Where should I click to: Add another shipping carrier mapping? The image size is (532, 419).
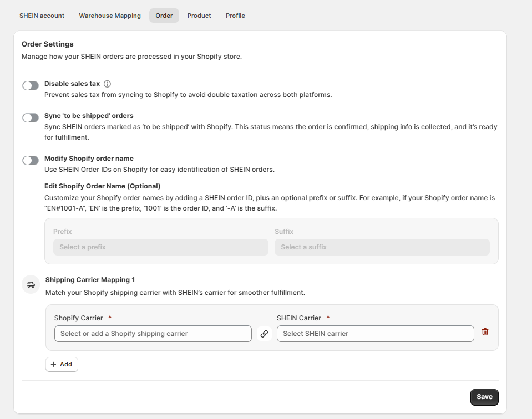[x=62, y=365]
